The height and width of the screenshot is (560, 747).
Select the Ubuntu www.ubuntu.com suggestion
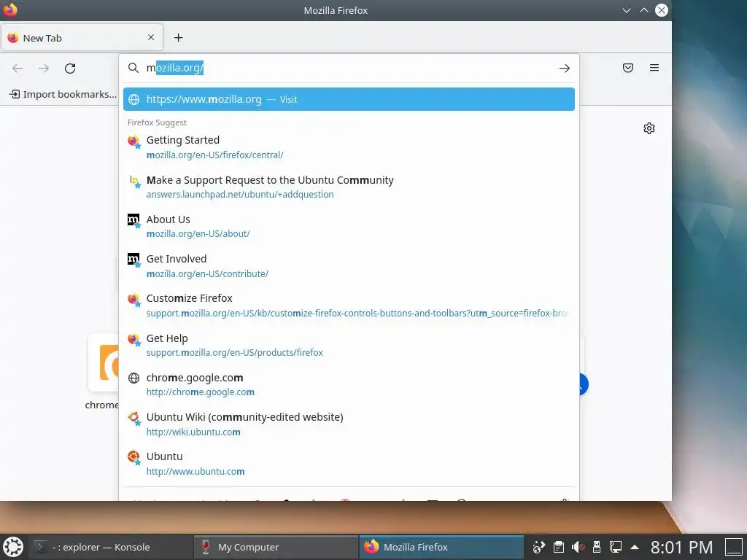point(349,463)
